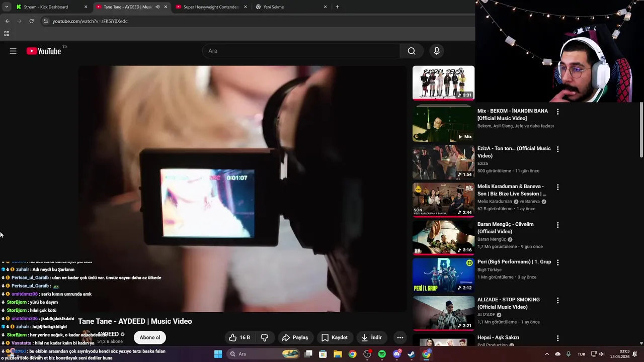Open Spotify from taskbar
The height and width of the screenshot is (362, 644).
[382, 354]
